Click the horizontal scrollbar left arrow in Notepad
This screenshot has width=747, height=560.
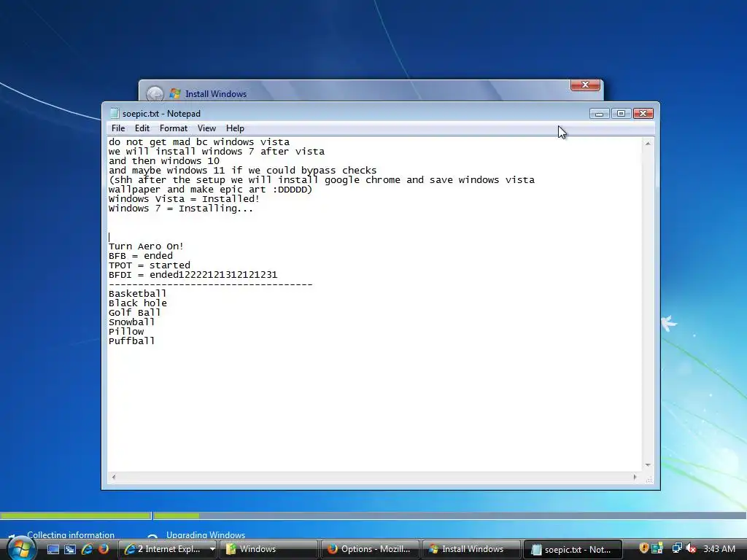click(x=113, y=477)
